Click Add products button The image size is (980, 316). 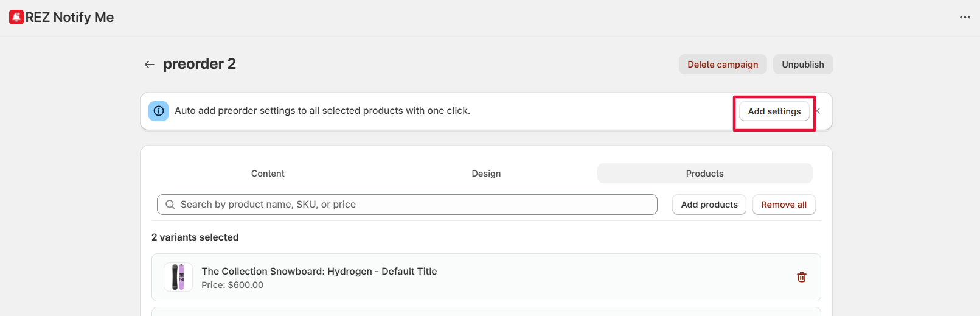pyautogui.click(x=709, y=205)
